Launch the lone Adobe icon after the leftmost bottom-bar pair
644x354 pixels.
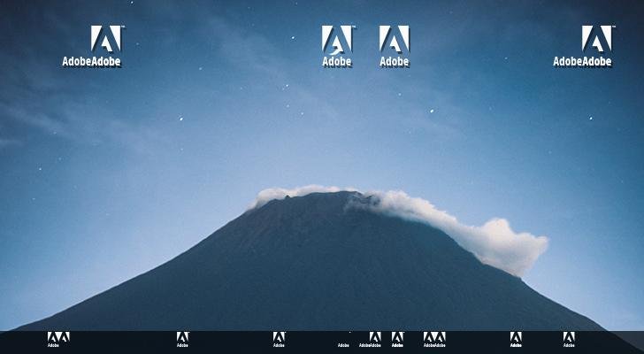(182, 337)
